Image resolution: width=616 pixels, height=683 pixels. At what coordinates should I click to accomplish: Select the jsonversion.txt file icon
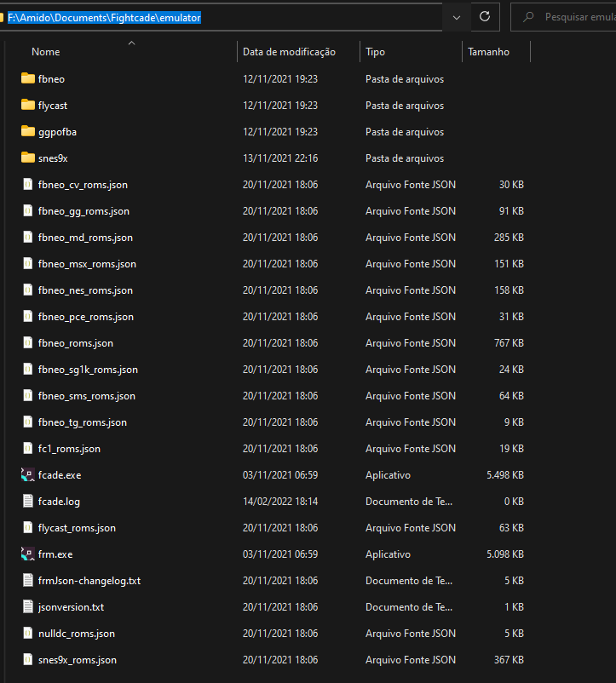click(28, 606)
